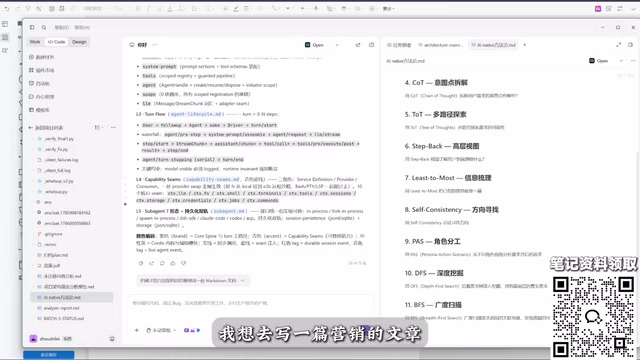Click the zhoushilei user avatar
This screenshot has width=640, height=360.
(33, 339)
